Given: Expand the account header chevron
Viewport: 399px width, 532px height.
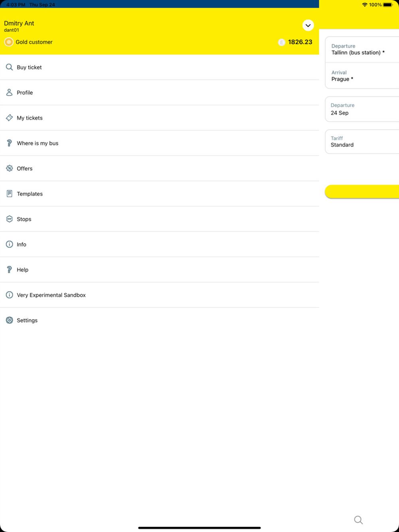Looking at the screenshot, I should (x=308, y=26).
